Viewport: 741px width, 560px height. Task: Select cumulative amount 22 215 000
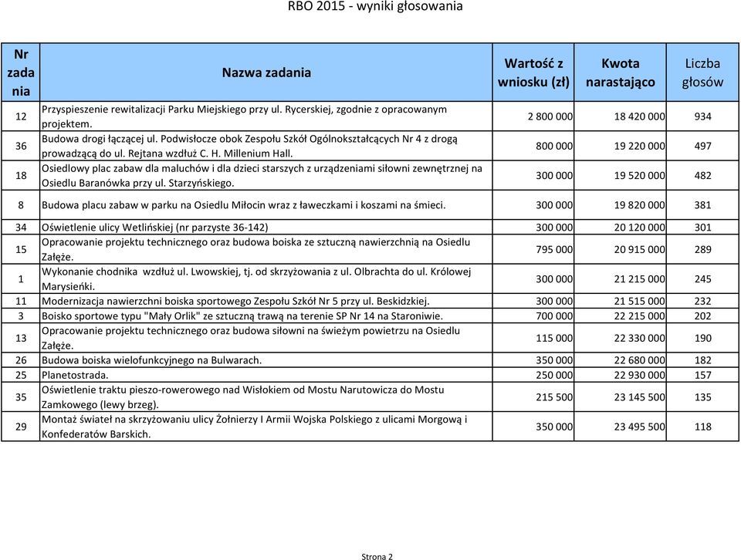pyautogui.click(x=639, y=316)
